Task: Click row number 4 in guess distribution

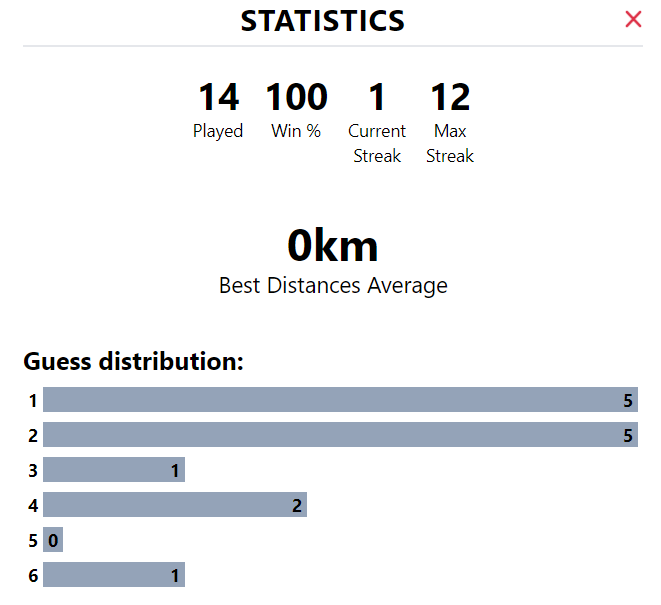Action: point(33,505)
